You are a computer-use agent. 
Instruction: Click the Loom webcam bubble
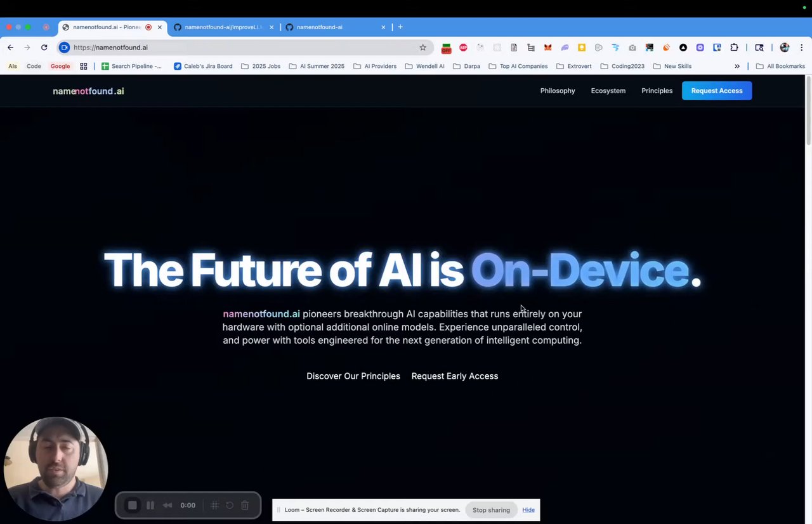click(55, 470)
